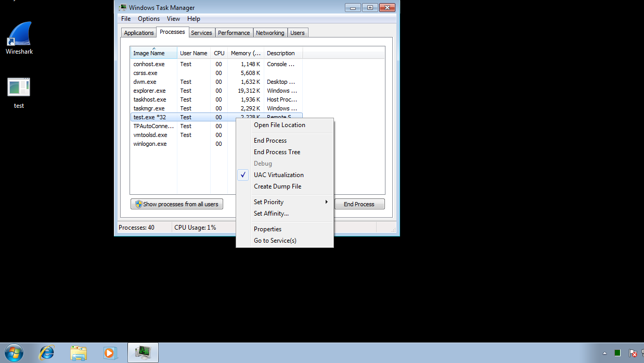Open the Help menu

coord(194,19)
